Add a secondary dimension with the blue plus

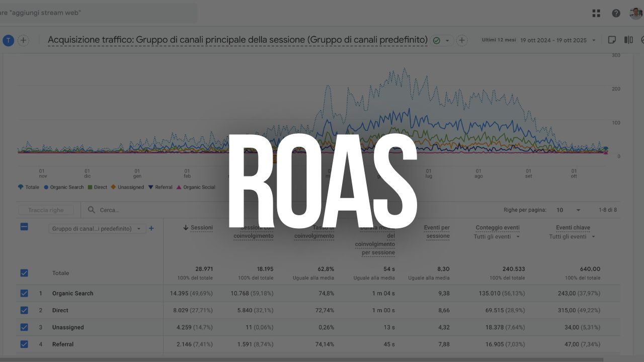click(151, 228)
